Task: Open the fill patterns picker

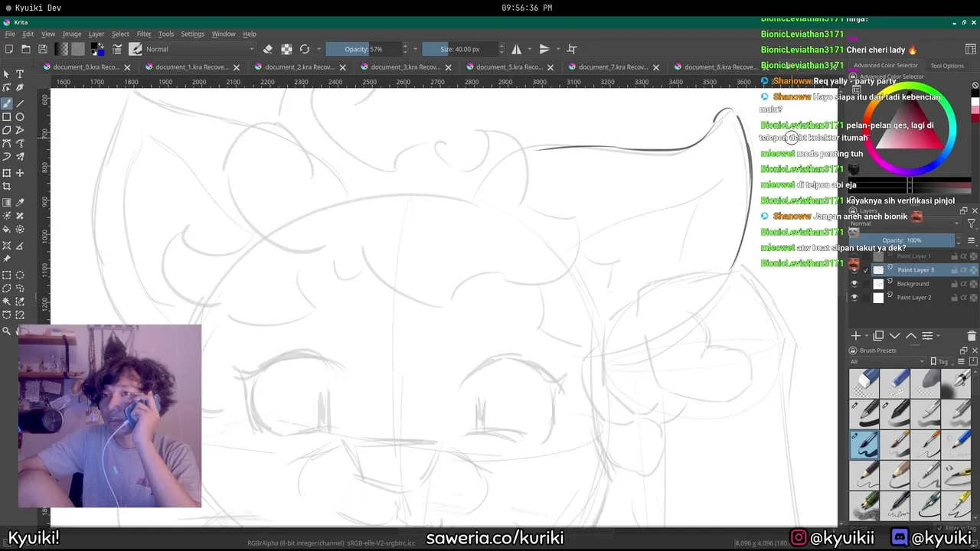Action: (x=78, y=49)
